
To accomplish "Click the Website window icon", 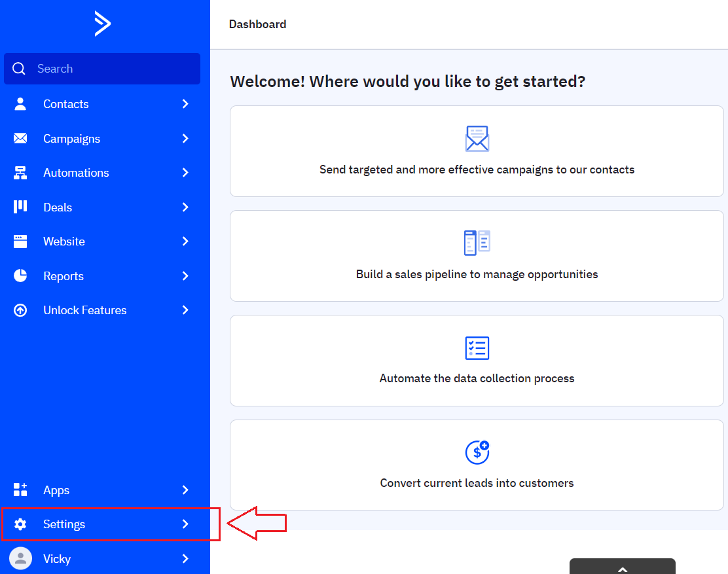I will [x=20, y=242].
